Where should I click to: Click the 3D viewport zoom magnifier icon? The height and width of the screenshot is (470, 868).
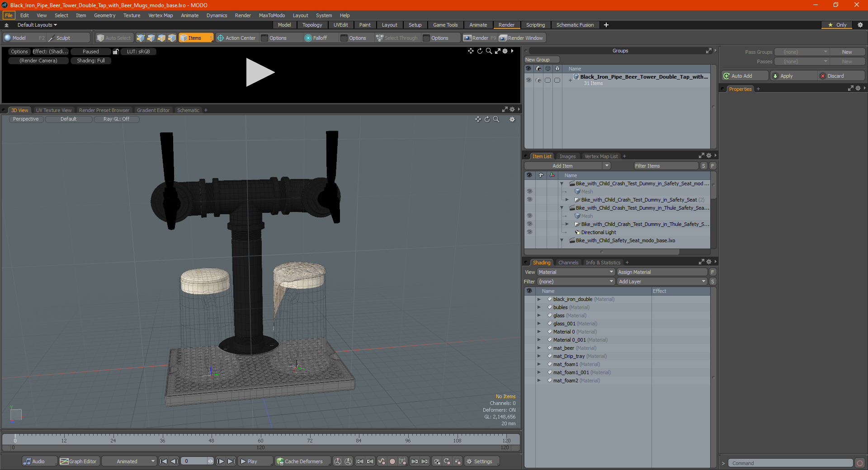point(496,119)
